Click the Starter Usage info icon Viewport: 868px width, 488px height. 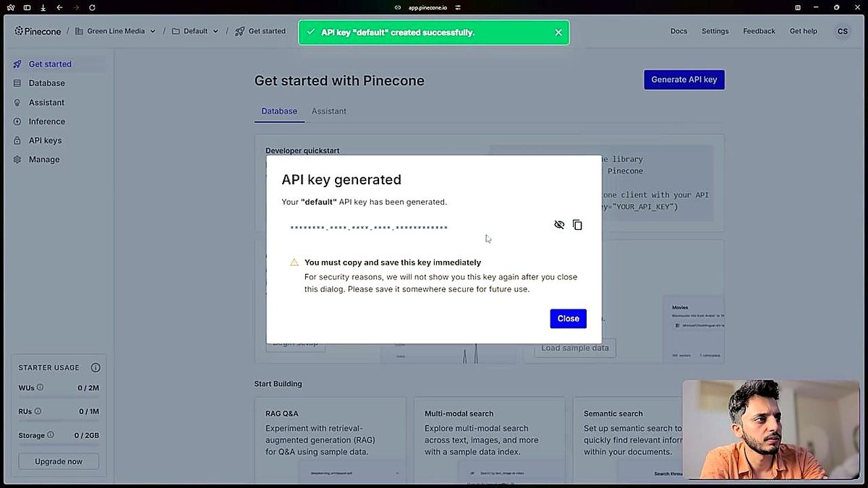point(95,367)
